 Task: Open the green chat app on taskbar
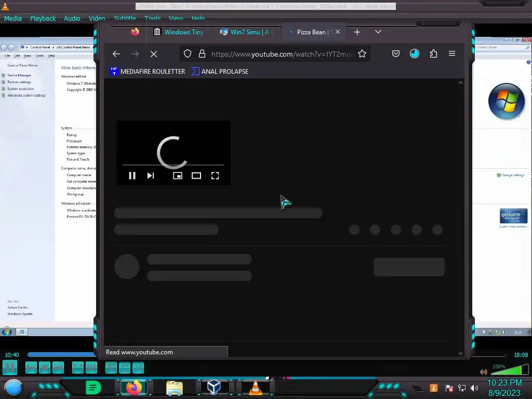[x=94, y=388]
